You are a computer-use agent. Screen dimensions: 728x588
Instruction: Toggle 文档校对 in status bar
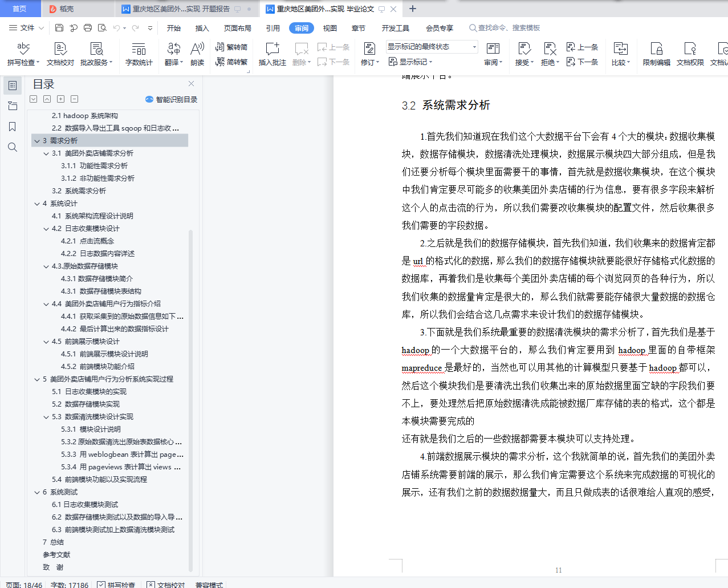166,585
